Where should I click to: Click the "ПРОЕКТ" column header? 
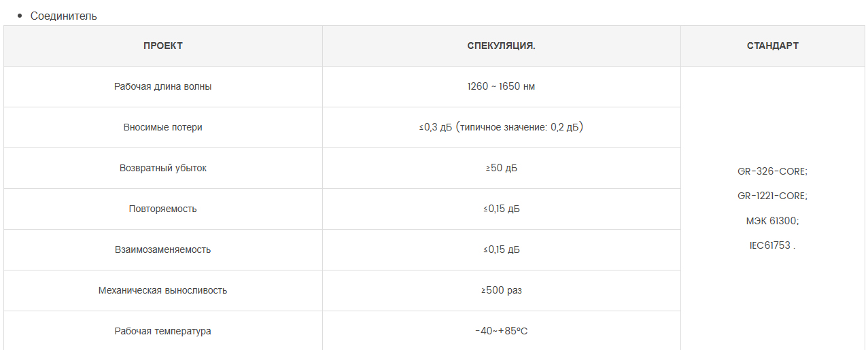[x=163, y=46]
